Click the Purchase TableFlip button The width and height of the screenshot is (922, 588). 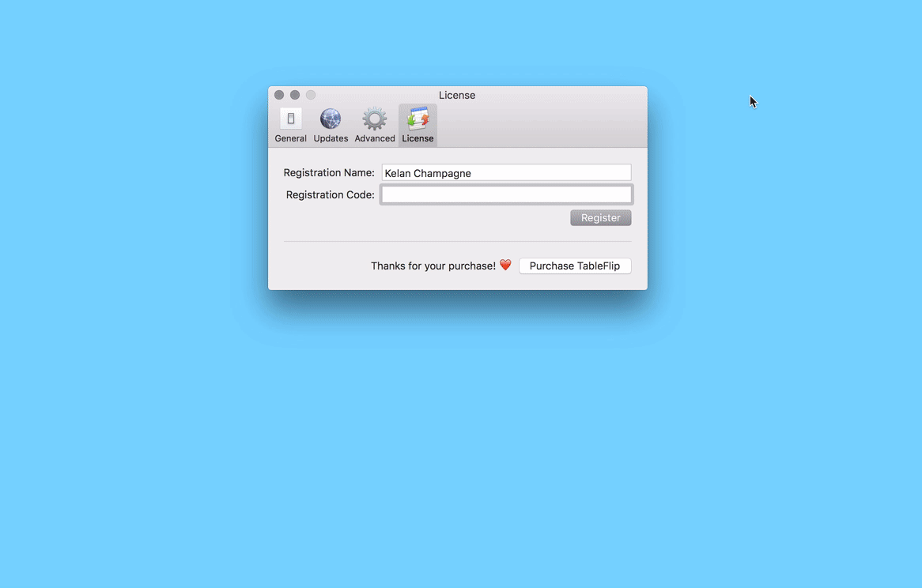(575, 266)
